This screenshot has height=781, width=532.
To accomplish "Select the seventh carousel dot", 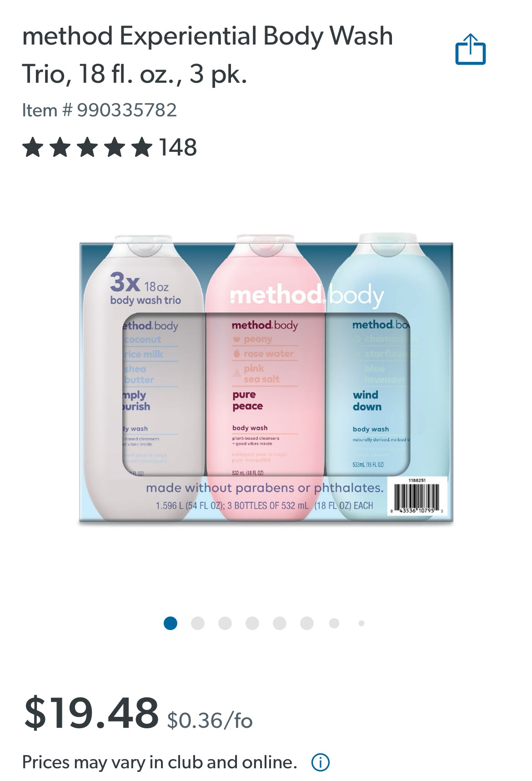I will tap(334, 623).
